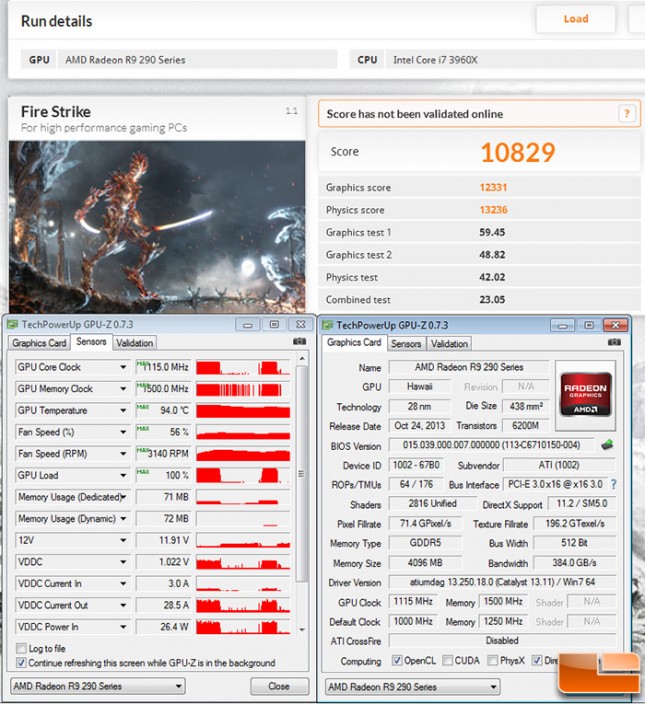Switch to Graphics Card tab in Sensors window
Image resolution: width=645 pixels, height=704 pixels.
[39, 343]
